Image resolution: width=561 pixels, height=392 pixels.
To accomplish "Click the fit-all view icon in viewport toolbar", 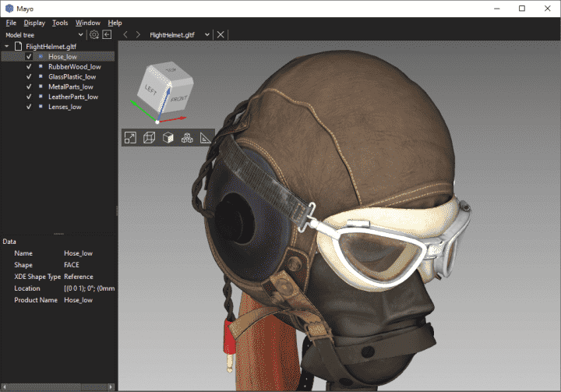I will [130, 138].
